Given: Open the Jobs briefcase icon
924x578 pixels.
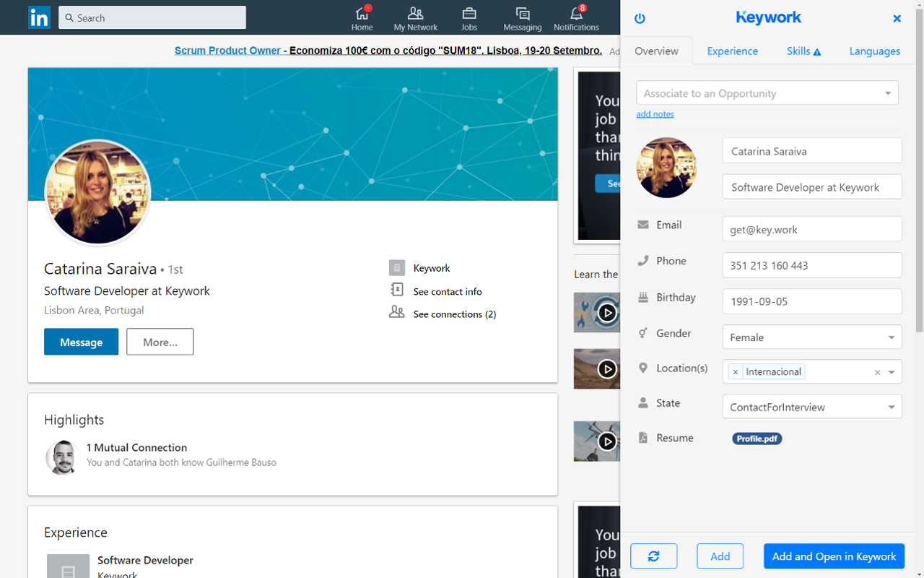Looking at the screenshot, I should tap(469, 13).
